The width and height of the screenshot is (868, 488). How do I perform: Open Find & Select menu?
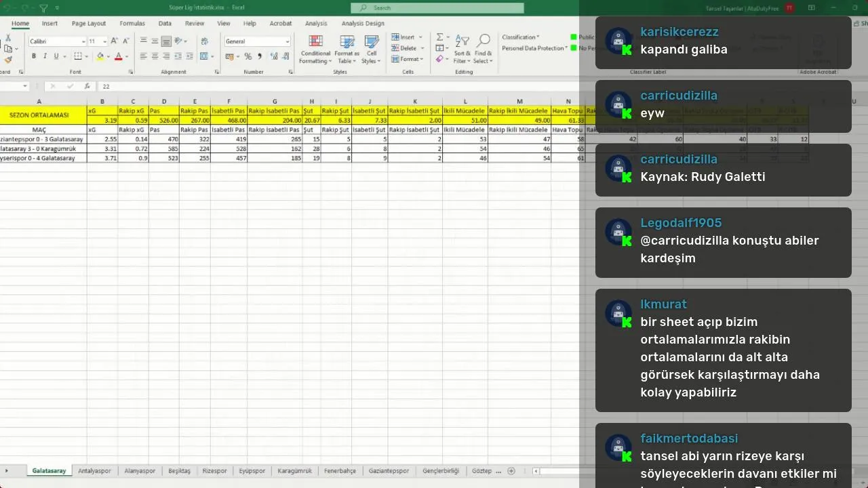click(x=484, y=49)
